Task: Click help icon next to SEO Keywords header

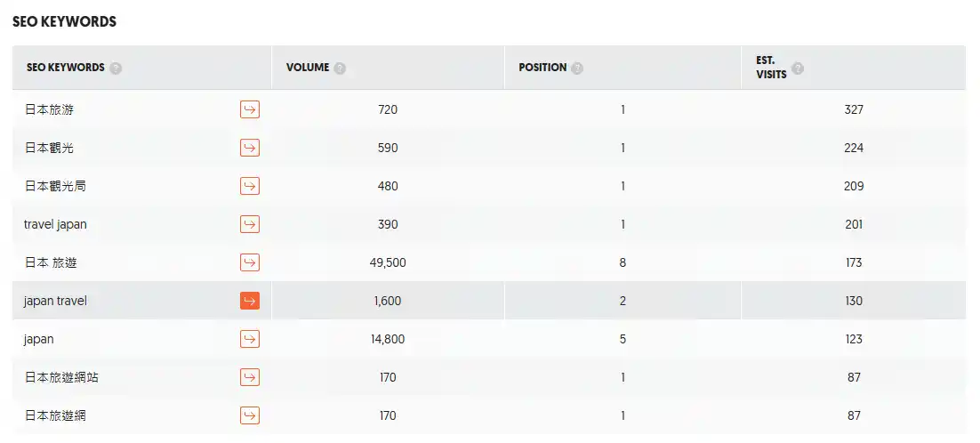Action: pyautogui.click(x=116, y=68)
